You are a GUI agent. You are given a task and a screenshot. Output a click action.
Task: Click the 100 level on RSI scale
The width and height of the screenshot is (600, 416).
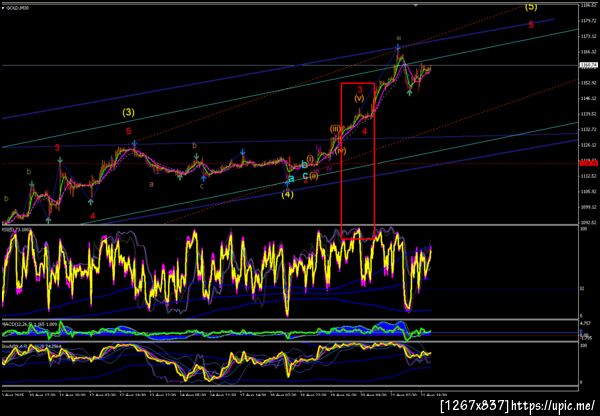(x=584, y=229)
